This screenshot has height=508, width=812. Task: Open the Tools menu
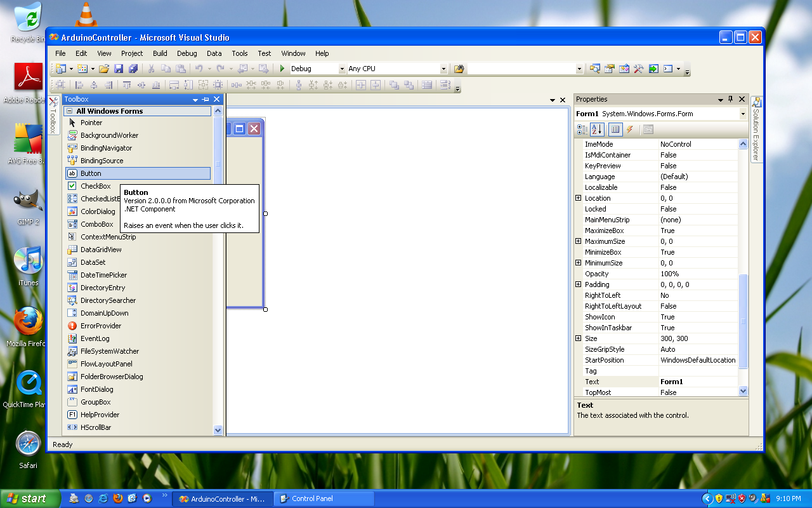click(240, 53)
